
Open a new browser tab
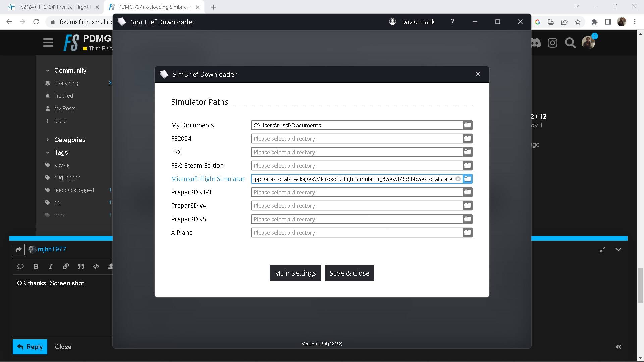pyautogui.click(x=213, y=7)
